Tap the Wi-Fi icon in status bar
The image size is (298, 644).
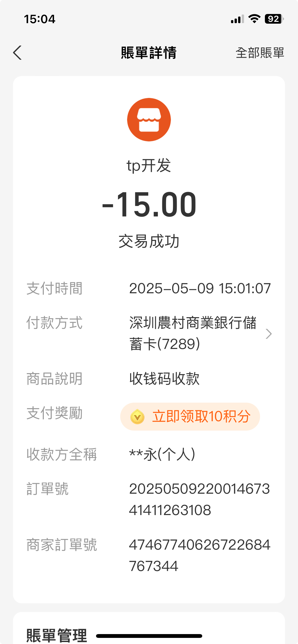tap(254, 19)
